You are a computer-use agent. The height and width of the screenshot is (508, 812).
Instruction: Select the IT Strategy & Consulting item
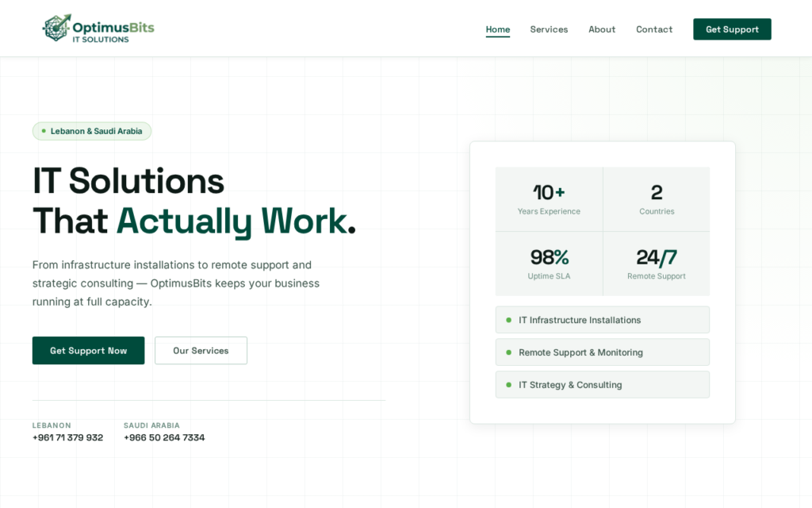click(603, 385)
